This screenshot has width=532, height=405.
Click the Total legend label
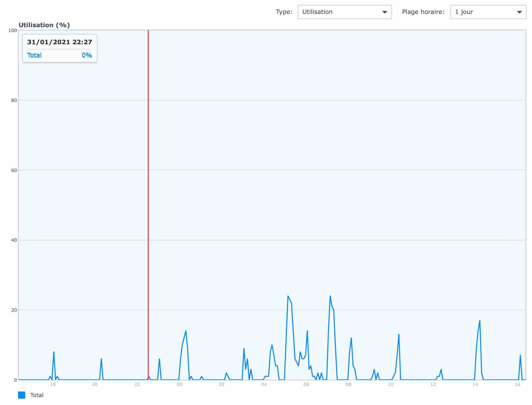pyautogui.click(x=37, y=395)
